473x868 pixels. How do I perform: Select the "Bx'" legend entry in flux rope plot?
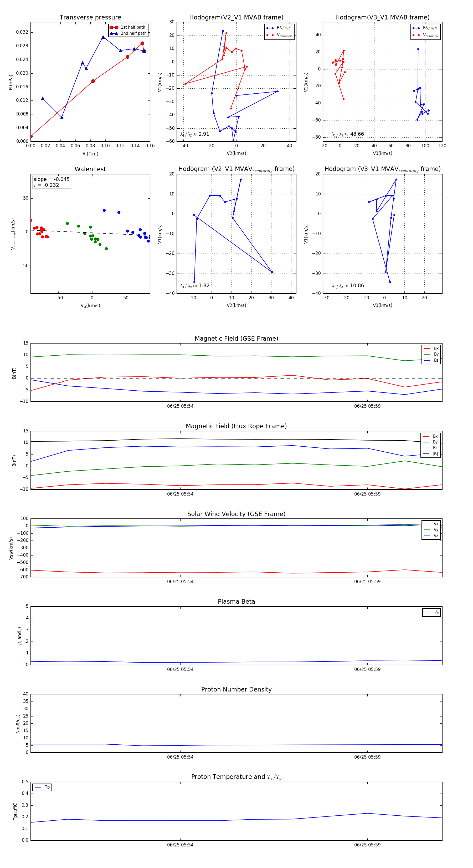(431, 436)
